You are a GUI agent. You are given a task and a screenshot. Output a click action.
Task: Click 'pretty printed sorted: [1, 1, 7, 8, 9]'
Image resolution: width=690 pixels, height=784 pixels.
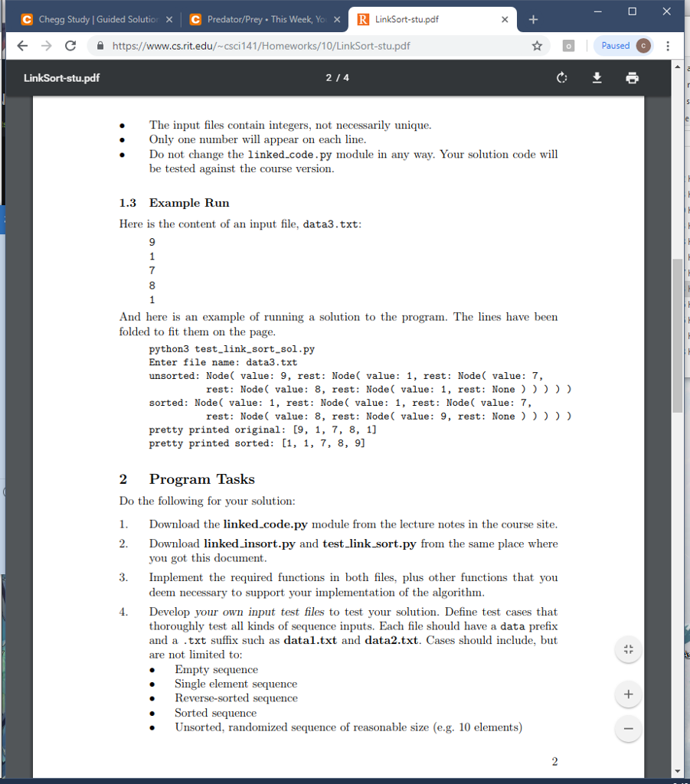(257, 443)
